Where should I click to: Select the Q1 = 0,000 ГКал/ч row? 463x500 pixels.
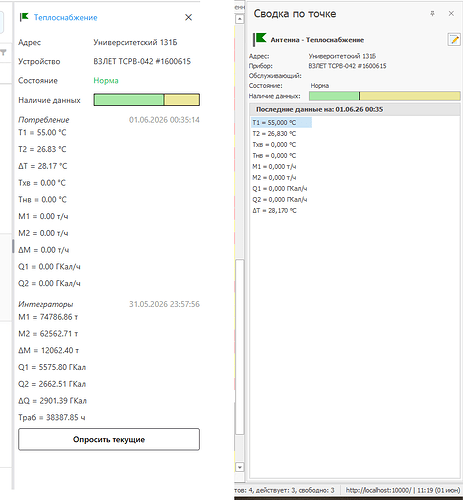280,189
